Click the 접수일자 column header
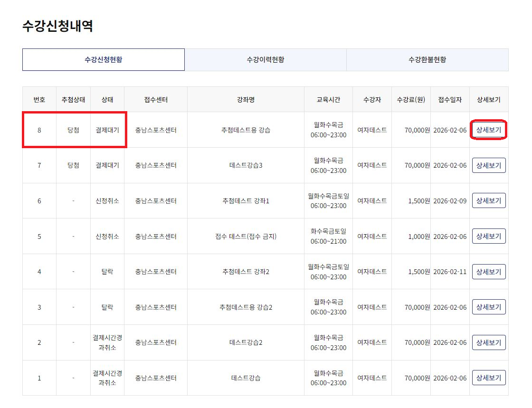532x408 pixels. point(450,100)
